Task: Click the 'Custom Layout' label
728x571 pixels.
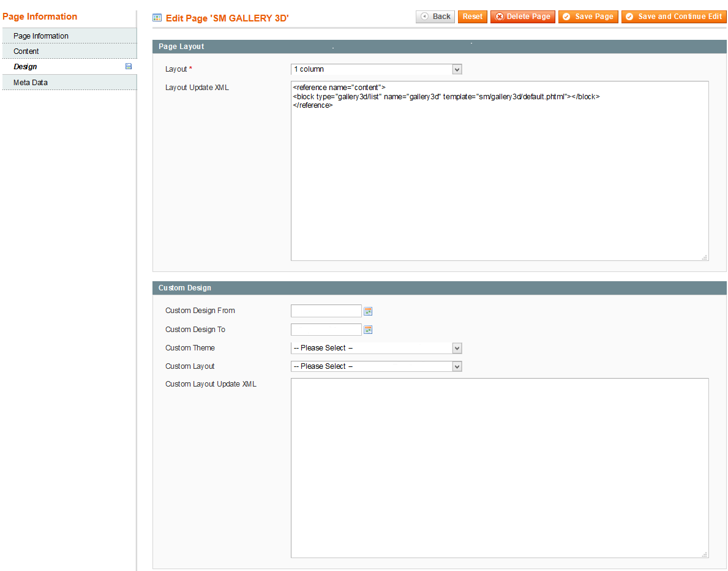Action: [190, 366]
